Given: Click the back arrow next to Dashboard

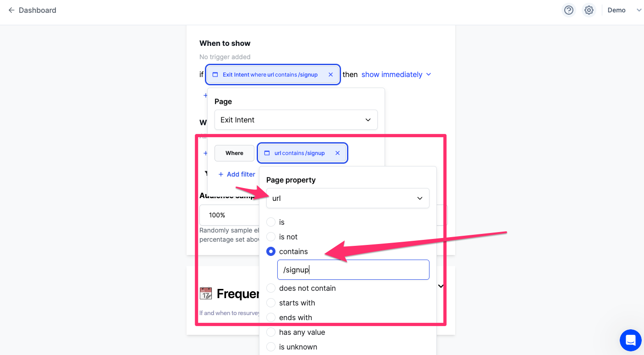Looking at the screenshot, I should pos(11,10).
